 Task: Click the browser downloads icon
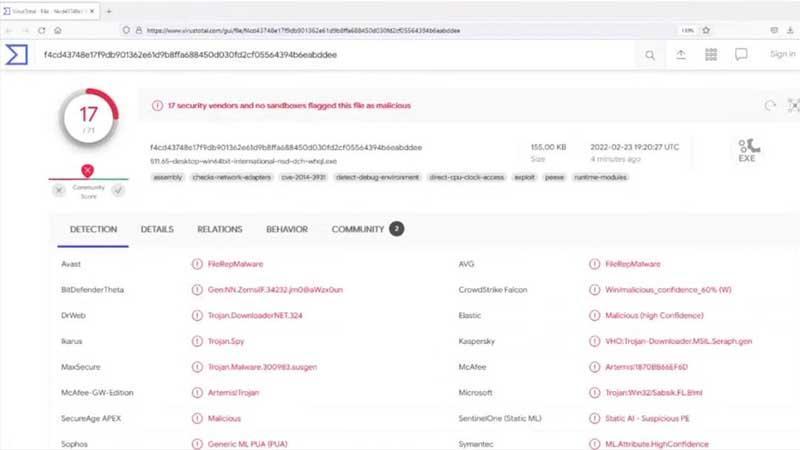click(x=790, y=30)
